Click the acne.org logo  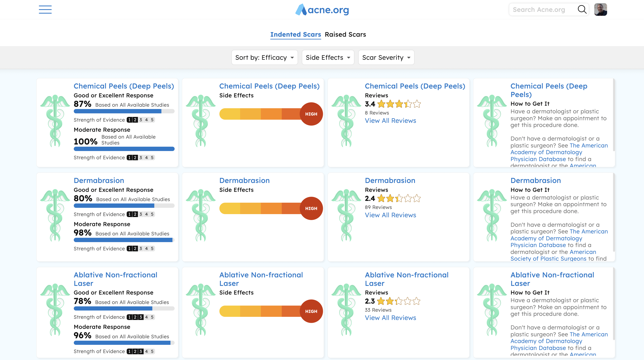[322, 10]
